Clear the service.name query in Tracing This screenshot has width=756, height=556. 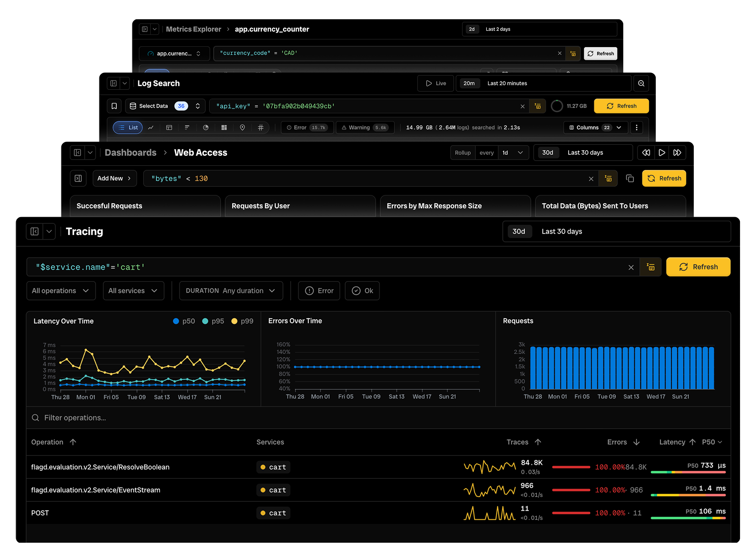click(x=631, y=267)
